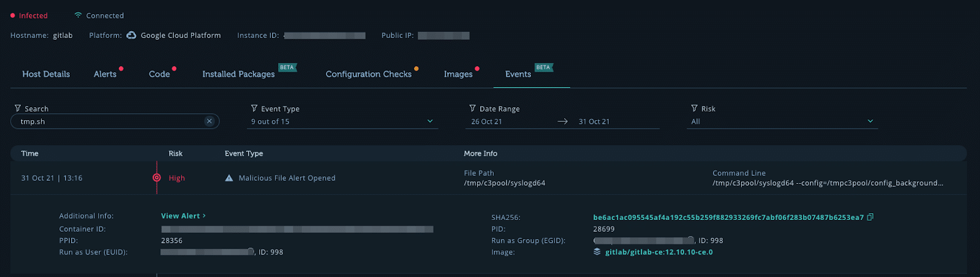The height and width of the screenshot is (277, 980).
Task: Click the Malicious File alert triangle icon
Action: [x=229, y=178]
